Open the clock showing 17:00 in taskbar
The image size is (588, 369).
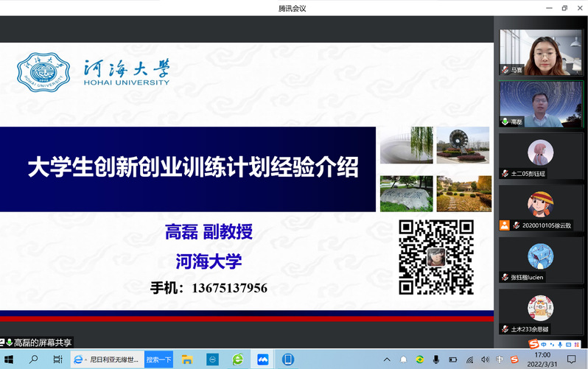(542, 359)
